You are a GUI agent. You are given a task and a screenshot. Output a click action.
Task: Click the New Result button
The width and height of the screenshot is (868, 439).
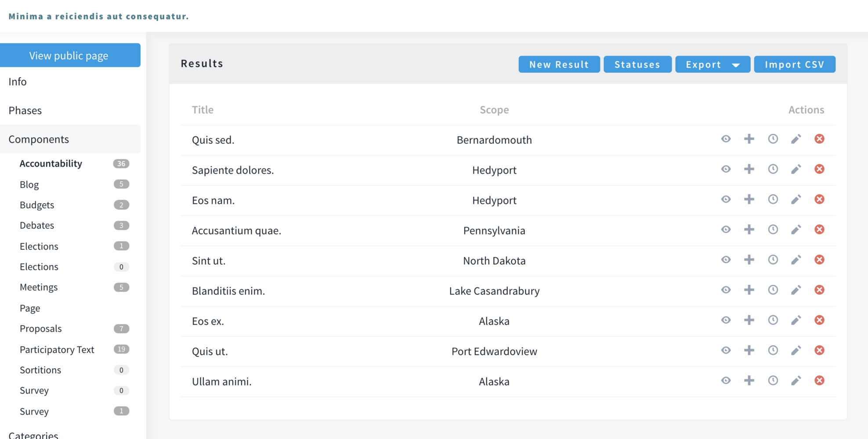tap(559, 65)
